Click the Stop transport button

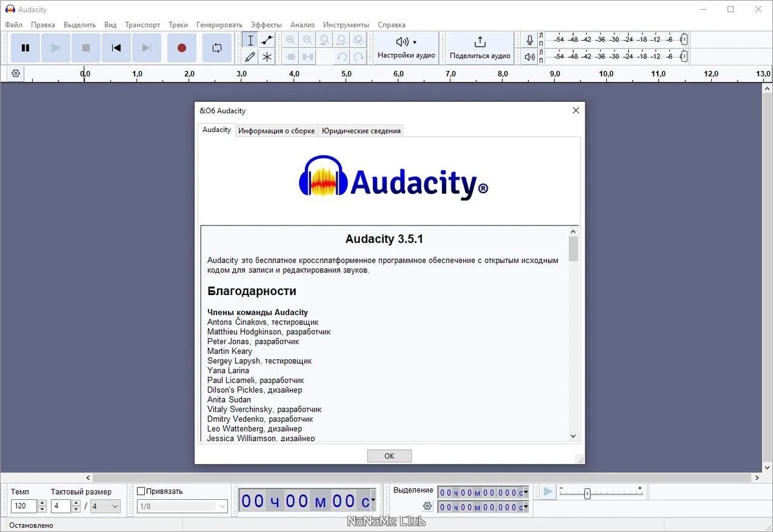pos(86,48)
